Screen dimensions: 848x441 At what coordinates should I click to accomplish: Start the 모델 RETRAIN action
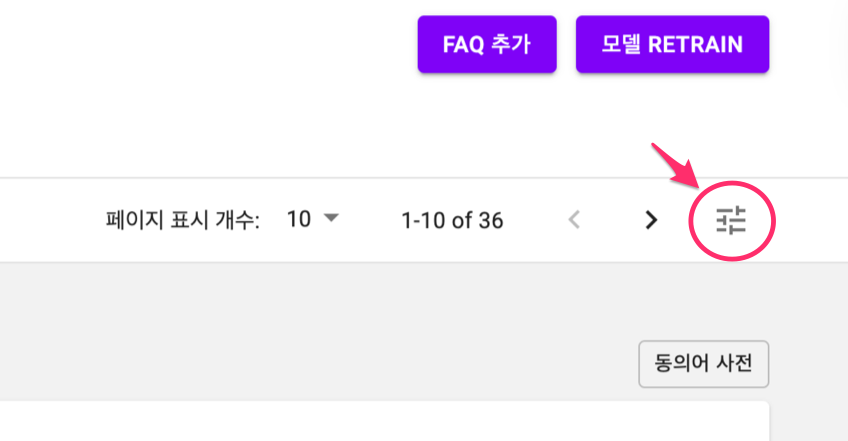coord(672,44)
